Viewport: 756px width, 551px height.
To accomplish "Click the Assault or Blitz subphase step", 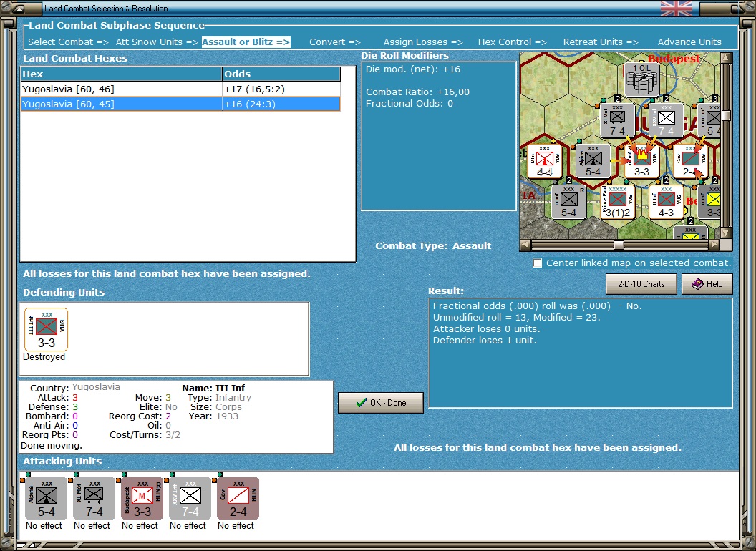I will pos(246,42).
